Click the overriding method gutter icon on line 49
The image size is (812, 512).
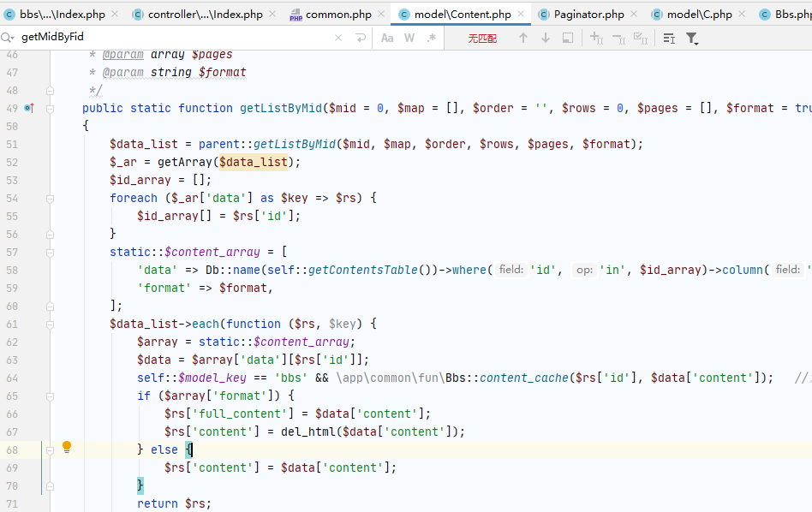pyautogui.click(x=28, y=109)
